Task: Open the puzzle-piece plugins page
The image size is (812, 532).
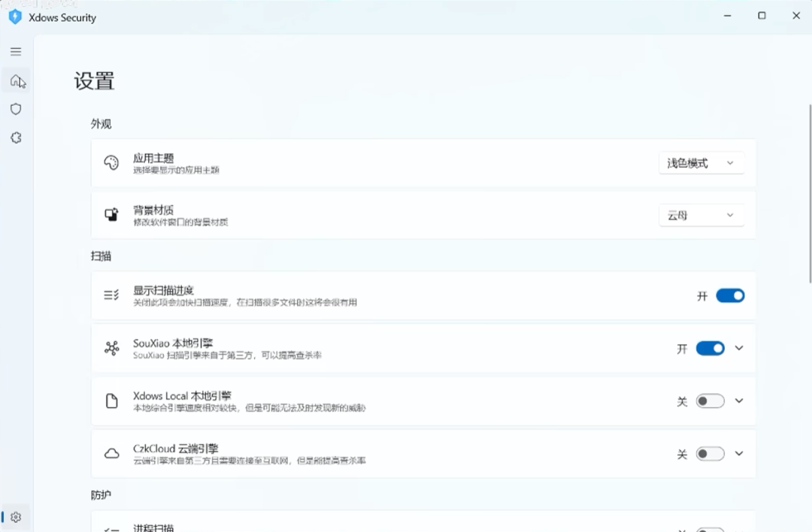Action: pos(16,138)
